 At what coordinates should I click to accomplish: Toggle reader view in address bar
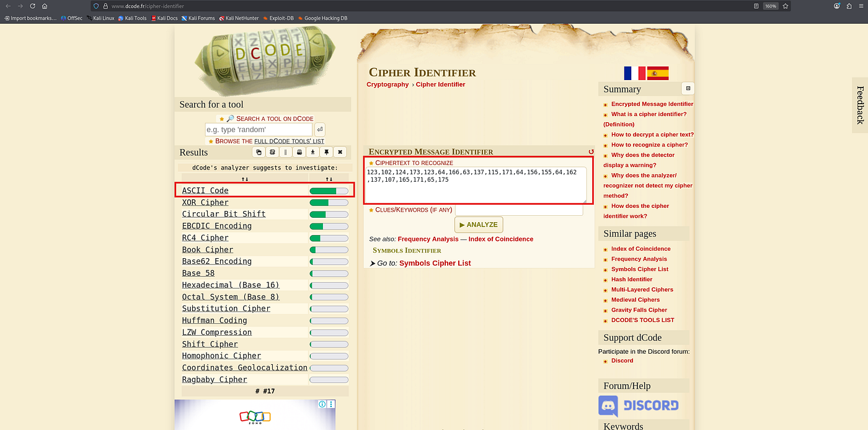pyautogui.click(x=756, y=6)
